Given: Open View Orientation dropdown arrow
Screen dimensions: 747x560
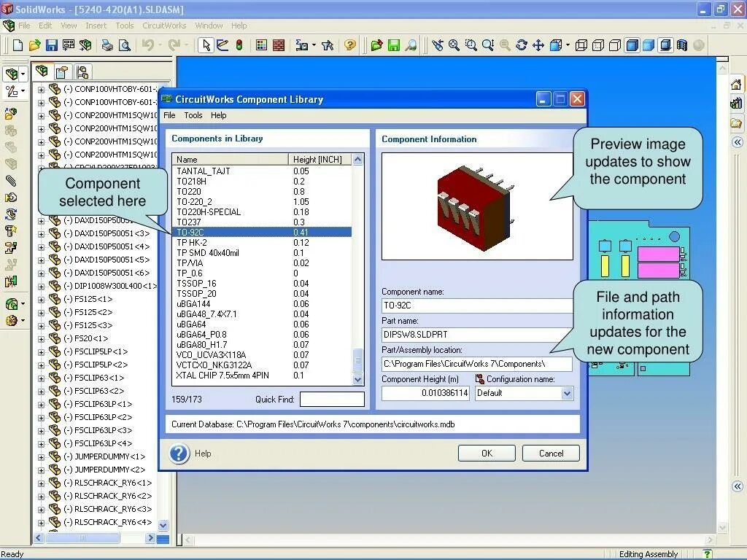Looking at the screenshot, I should (568, 45).
